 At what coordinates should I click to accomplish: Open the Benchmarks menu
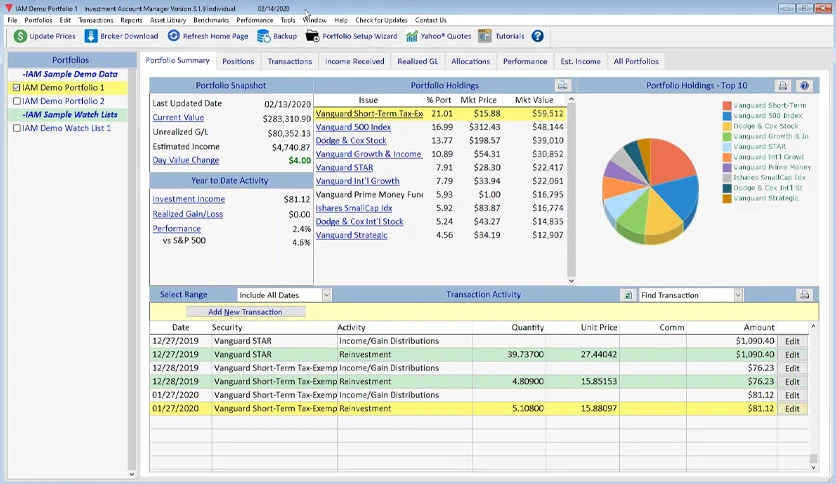click(211, 20)
